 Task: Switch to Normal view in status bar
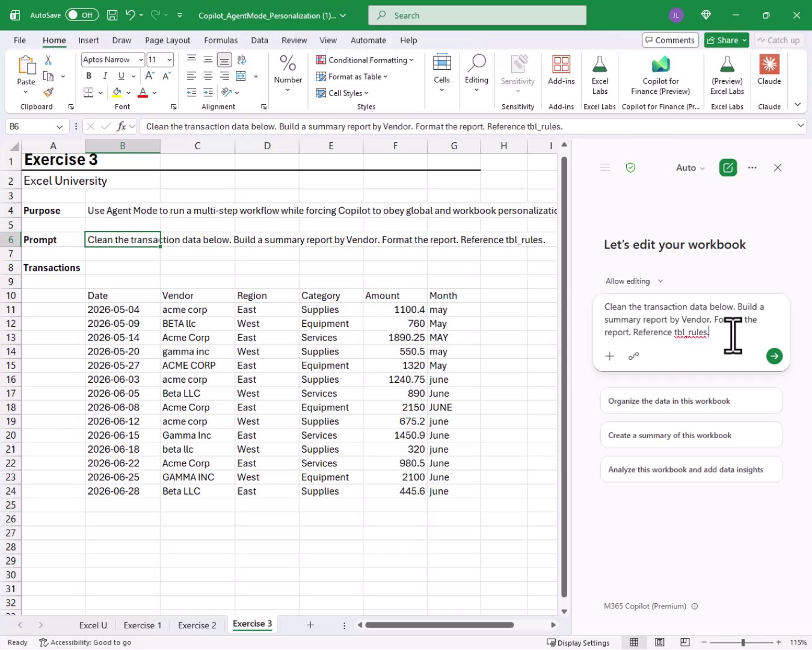634,643
